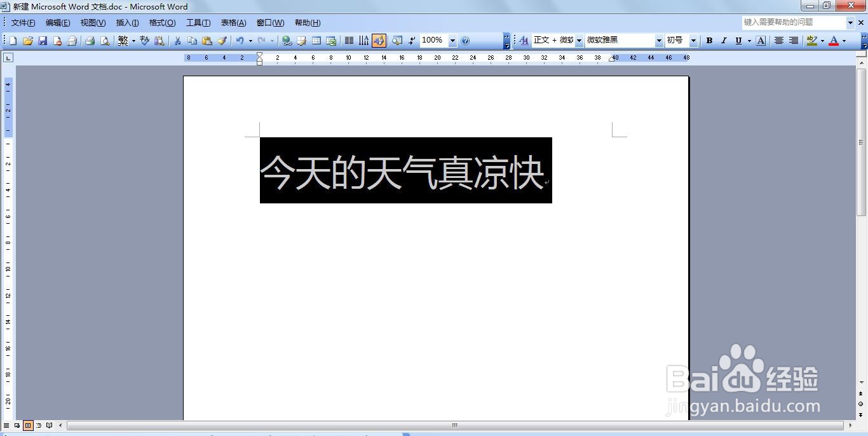Open Print Preview magnifier icon
Image resolution: width=868 pixels, height=436 pixels.
tap(105, 41)
